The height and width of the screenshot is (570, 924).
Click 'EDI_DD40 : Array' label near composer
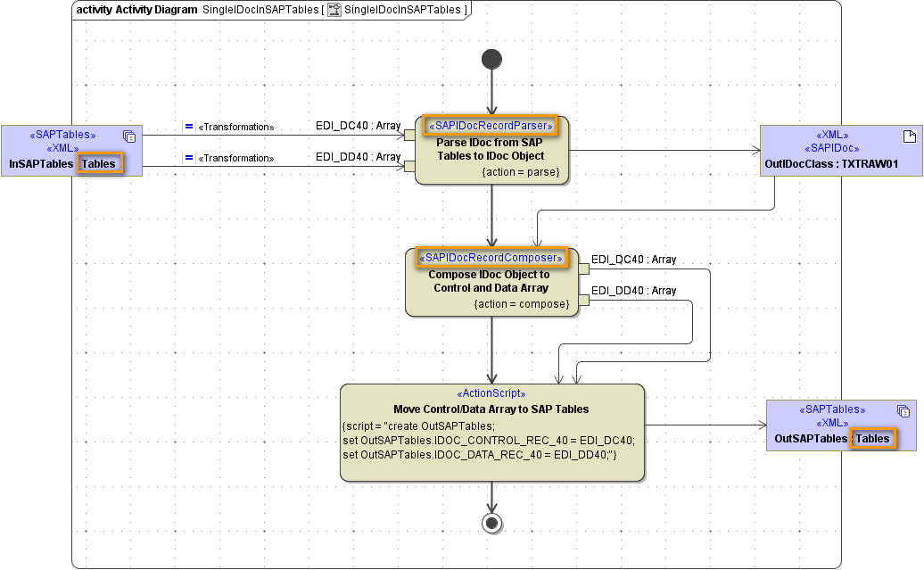click(x=633, y=291)
